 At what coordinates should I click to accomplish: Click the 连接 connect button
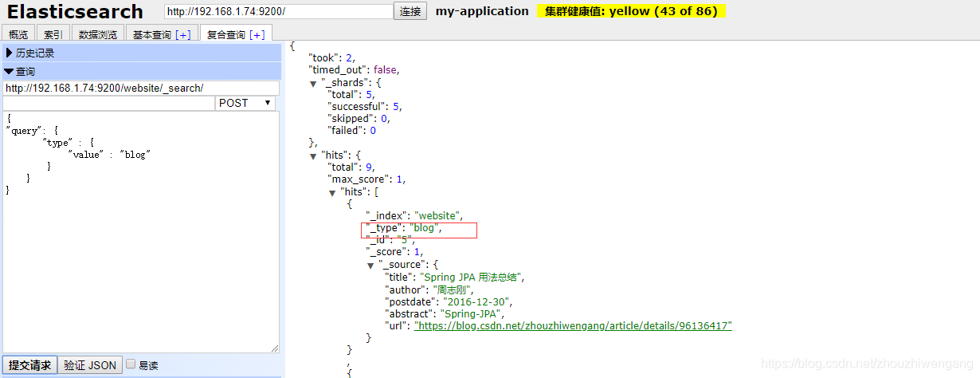point(410,11)
